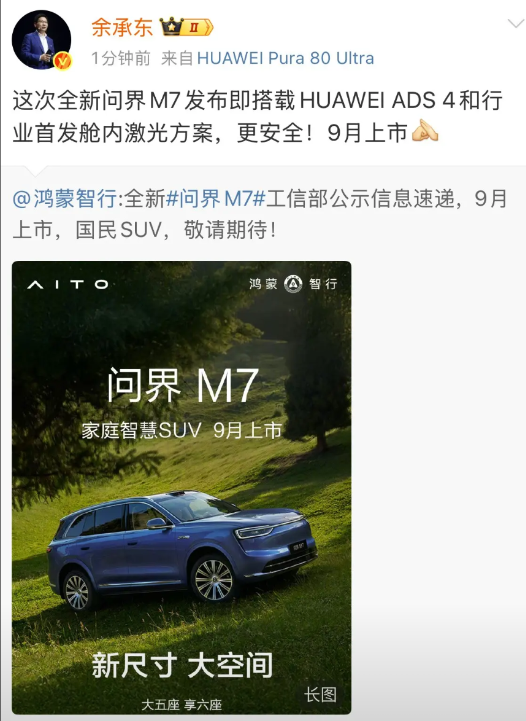Click the reposted text about 工信部公示信息
Viewport: 526px width, 721px height.
coord(260,214)
